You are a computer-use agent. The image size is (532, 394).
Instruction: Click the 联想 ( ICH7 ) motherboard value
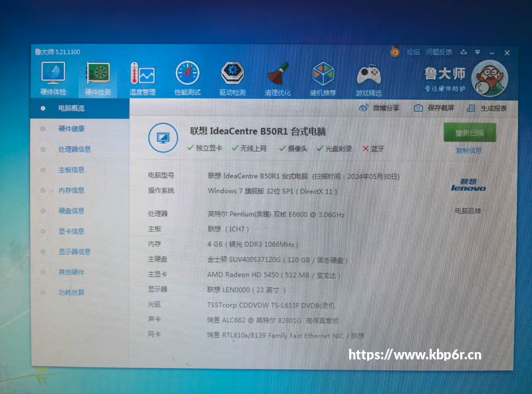point(228,229)
